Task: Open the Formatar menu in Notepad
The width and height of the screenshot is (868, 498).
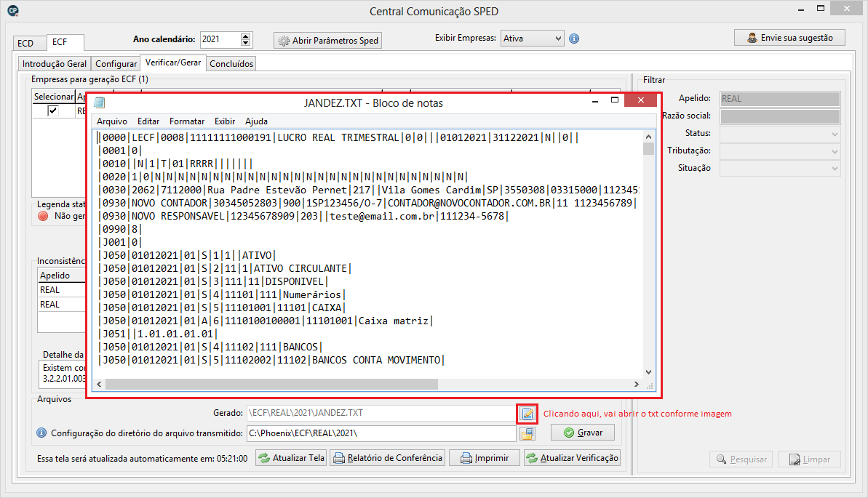Action: (187, 121)
